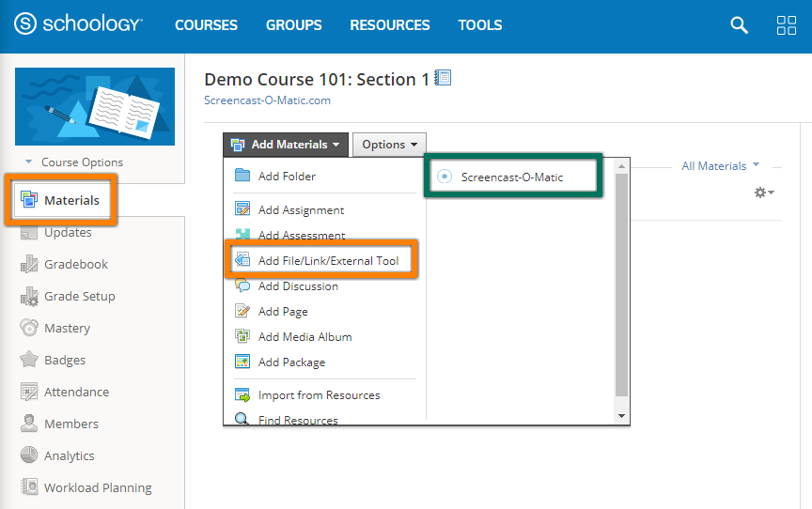Click the Schoology logo

[78, 23]
